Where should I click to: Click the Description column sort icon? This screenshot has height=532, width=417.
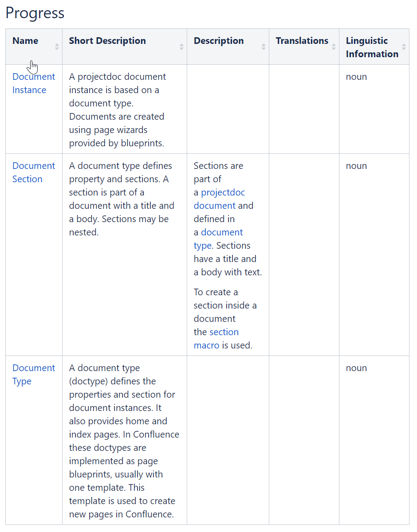click(264, 47)
